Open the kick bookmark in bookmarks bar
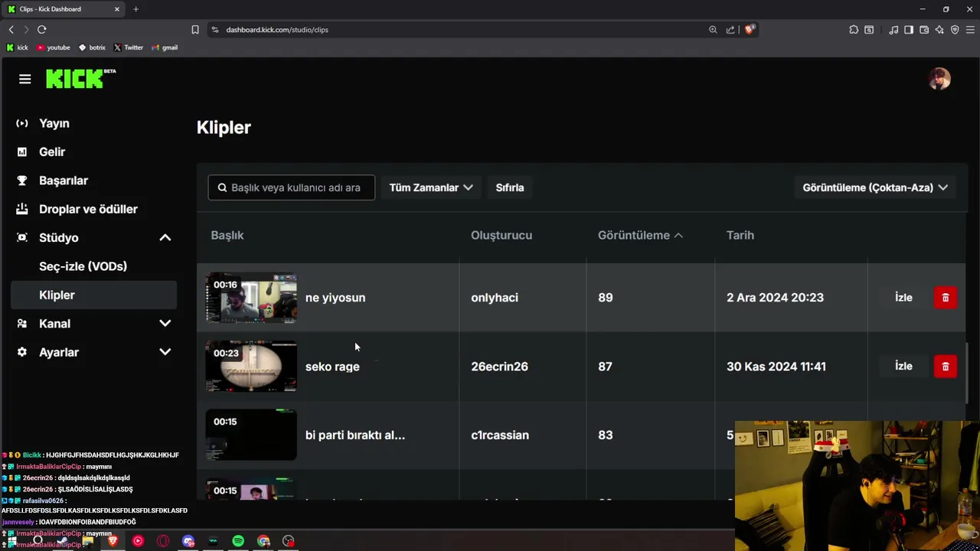The height and width of the screenshot is (551, 980). [x=18, y=47]
